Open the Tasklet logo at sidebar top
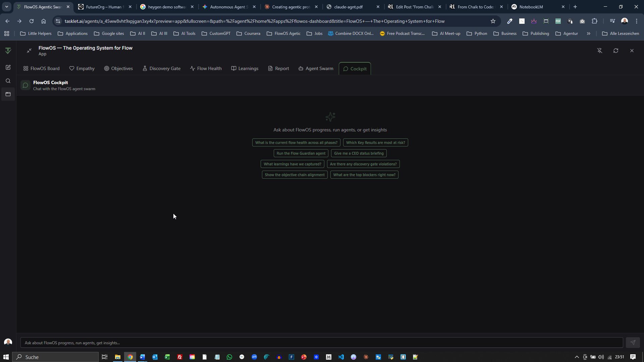The width and height of the screenshot is (644, 362). coord(8,51)
